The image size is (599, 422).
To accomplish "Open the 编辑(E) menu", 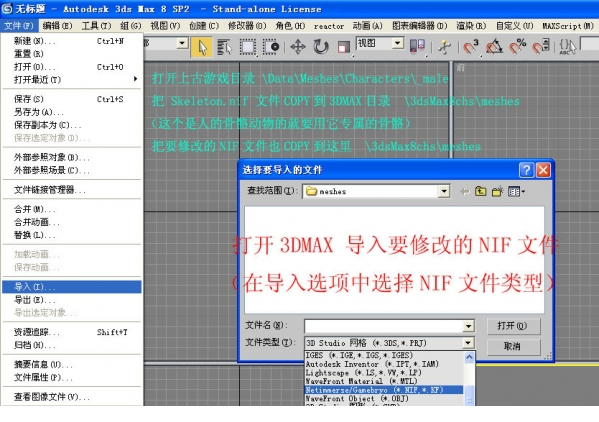I will (x=57, y=26).
